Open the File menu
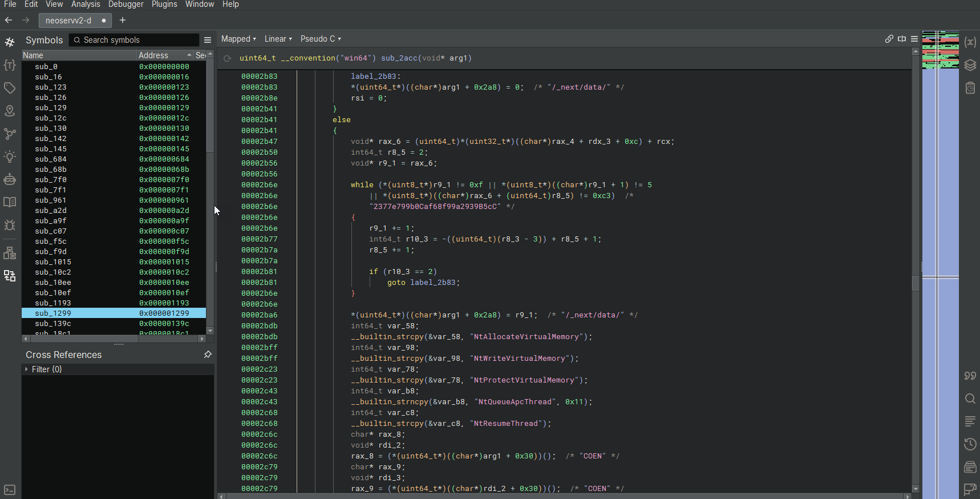The width and height of the screenshot is (980, 499). [10, 4]
